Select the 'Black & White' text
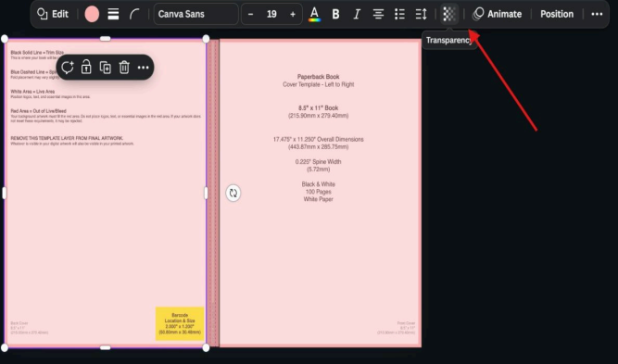Image resolution: width=618 pixels, height=364 pixels. pos(318,184)
